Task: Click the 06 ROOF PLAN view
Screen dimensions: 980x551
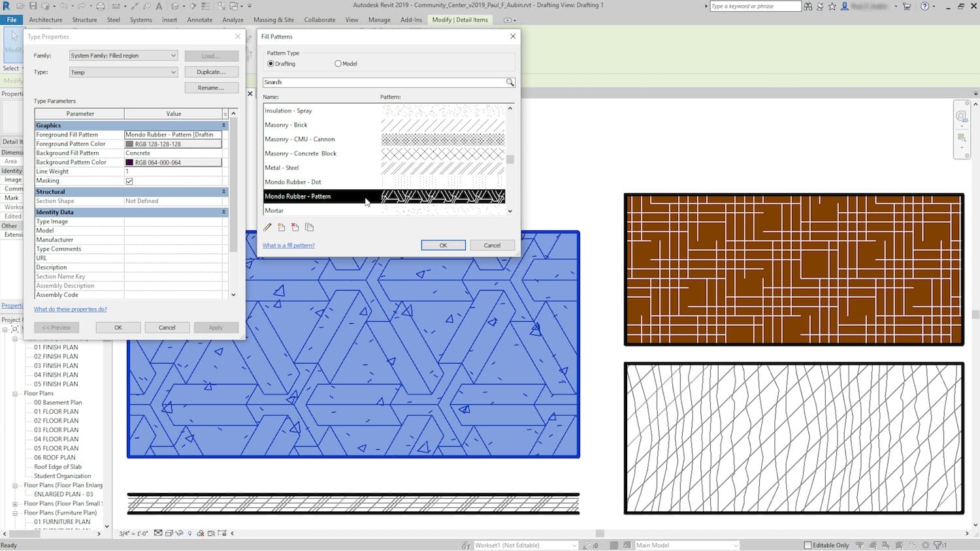Action: click(55, 458)
